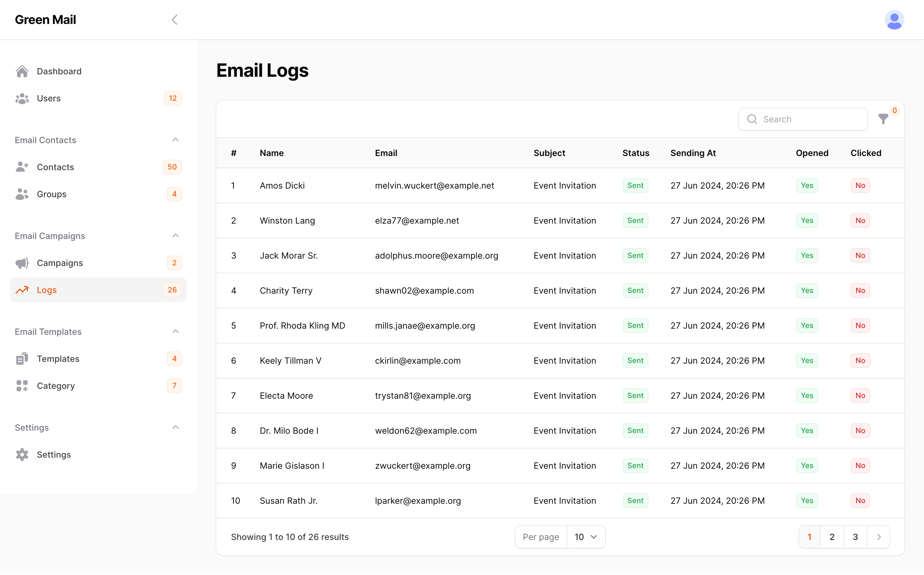Click the Opened Yes badge for Amos Dicki
The image size is (924, 575).
point(807,185)
